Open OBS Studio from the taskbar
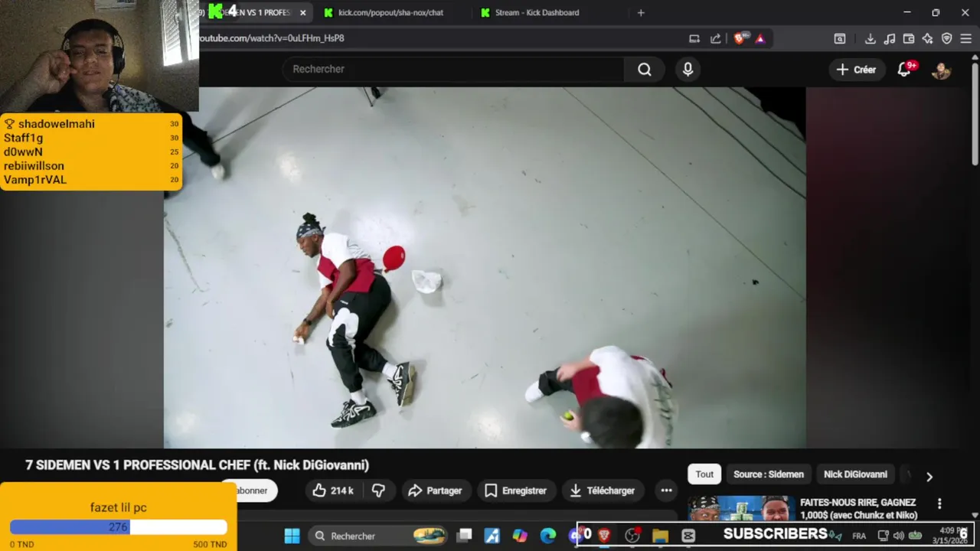 [632, 536]
